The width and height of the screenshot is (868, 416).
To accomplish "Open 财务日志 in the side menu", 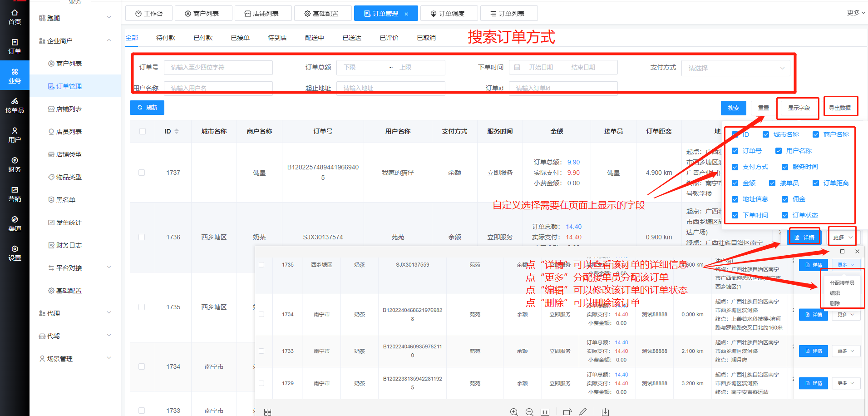I will point(69,245).
